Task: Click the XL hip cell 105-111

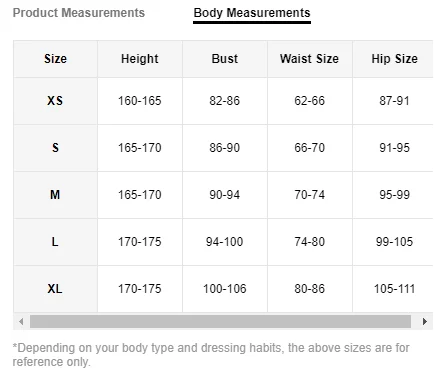Action: coord(394,289)
